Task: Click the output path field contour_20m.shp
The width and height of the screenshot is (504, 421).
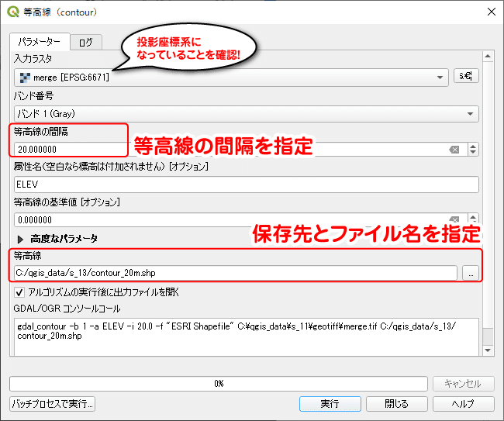Action: (x=236, y=273)
